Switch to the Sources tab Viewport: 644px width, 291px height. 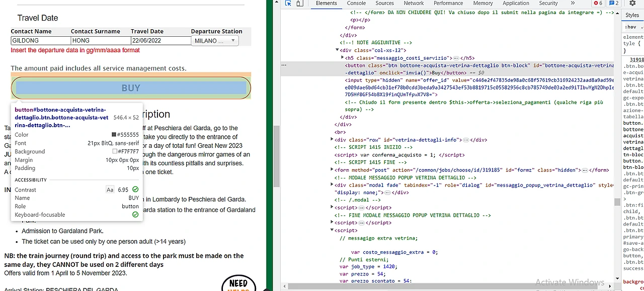tap(384, 3)
